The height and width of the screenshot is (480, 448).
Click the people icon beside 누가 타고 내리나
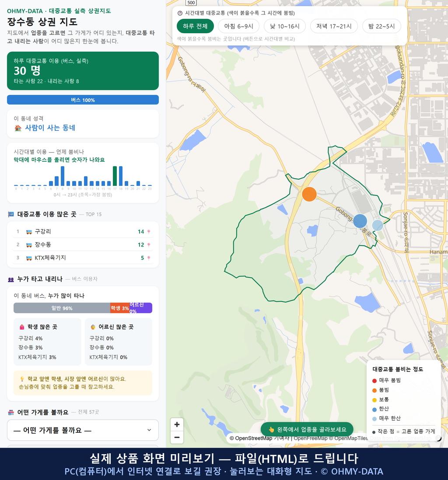pos(11,279)
